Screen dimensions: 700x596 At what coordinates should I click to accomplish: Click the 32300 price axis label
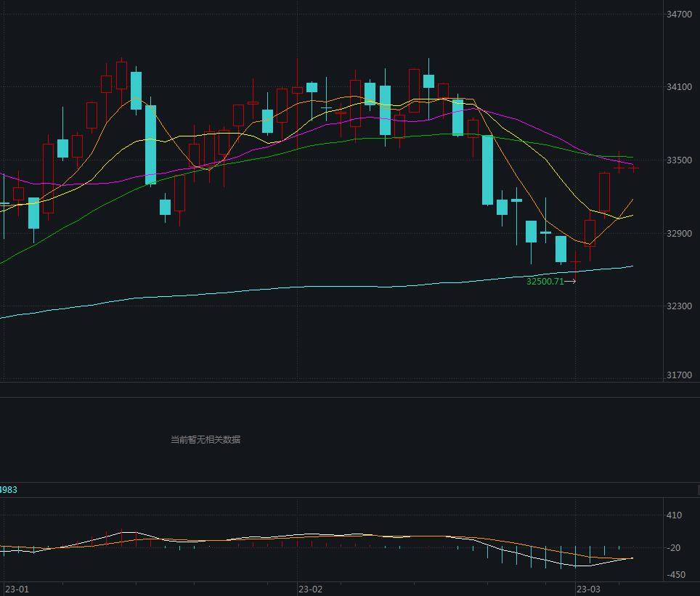pos(679,306)
